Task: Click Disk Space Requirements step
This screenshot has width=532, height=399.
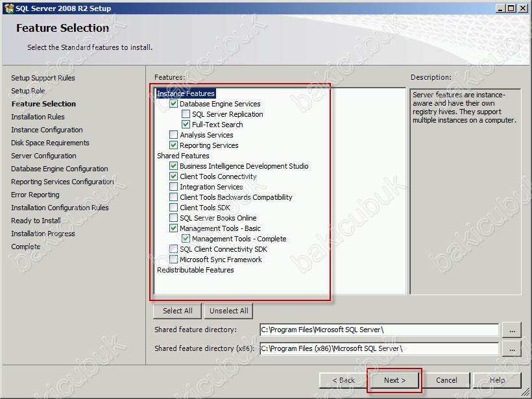Action: 50,143
